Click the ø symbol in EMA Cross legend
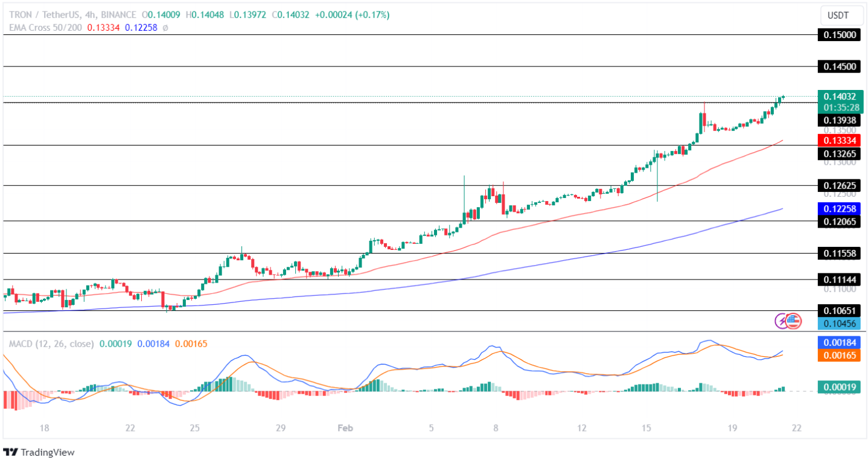868x460 pixels. coord(165,27)
